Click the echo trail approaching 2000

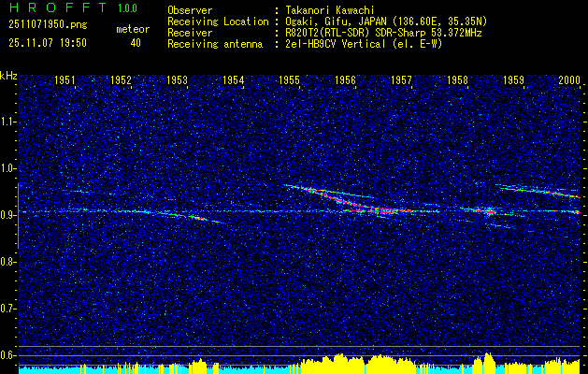[x=540, y=191]
